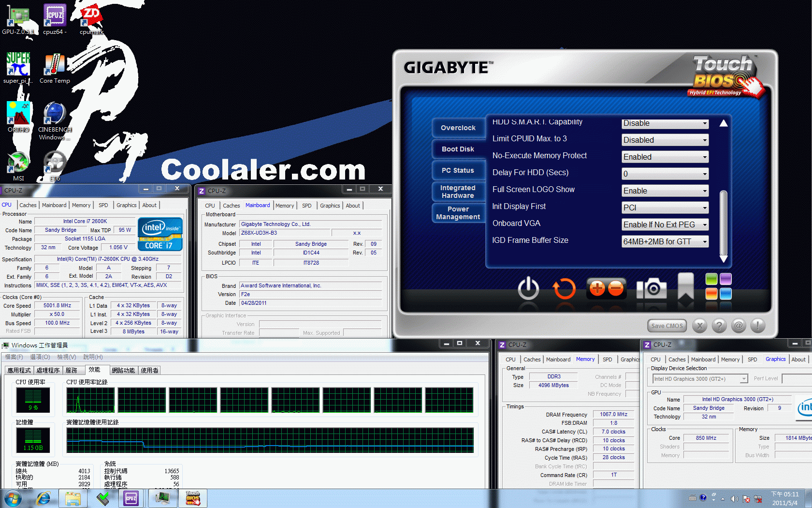Open the 檢視(V) menu in Task Manager
This screenshot has width=812, height=508.
point(67,357)
